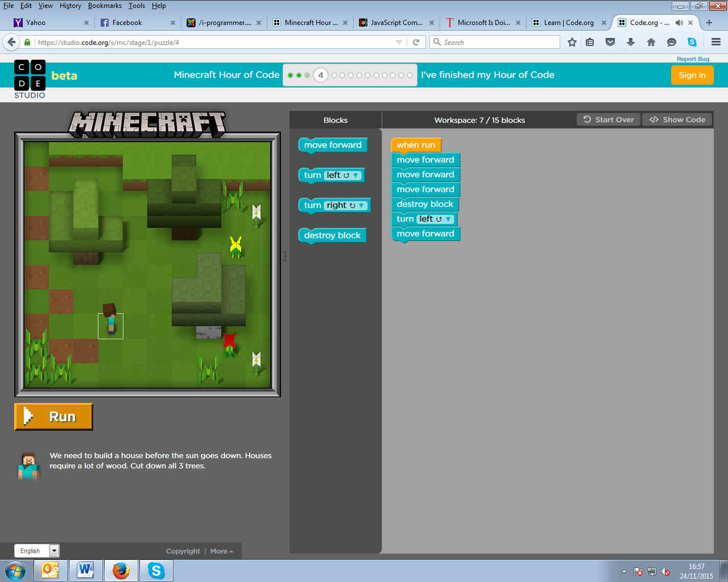This screenshot has width=728, height=582.
Task: Switch to the Minecraft Hour tab
Action: (x=311, y=23)
